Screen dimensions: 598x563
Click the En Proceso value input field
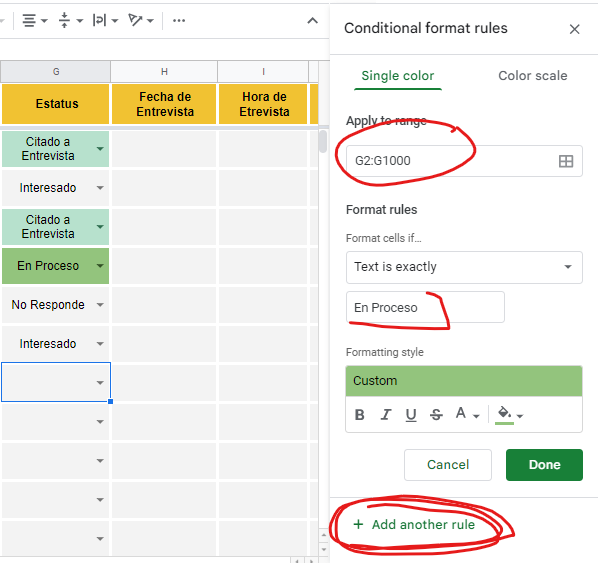pyautogui.click(x=425, y=307)
